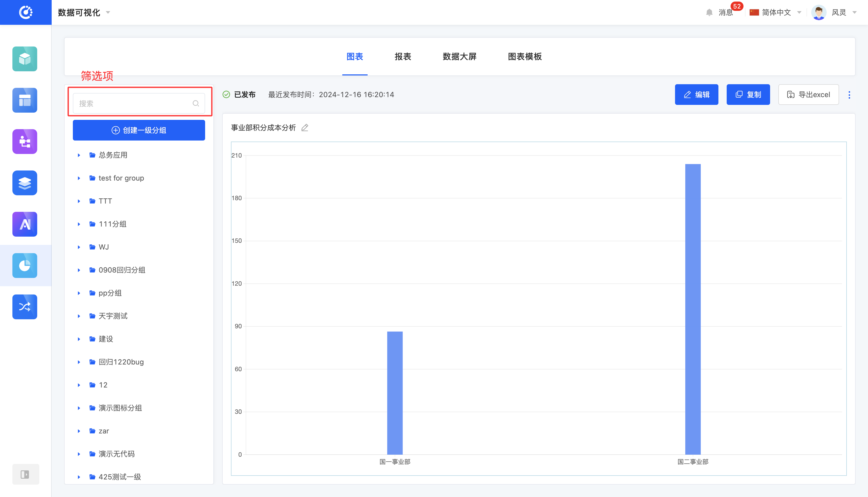This screenshot has width=868, height=497.
Task: Open the AI module icon
Action: (x=25, y=224)
